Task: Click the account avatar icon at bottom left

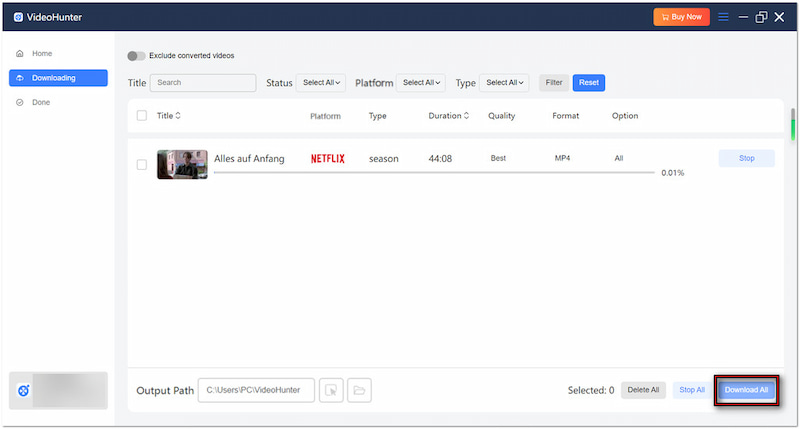Action: click(x=22, y=390)
